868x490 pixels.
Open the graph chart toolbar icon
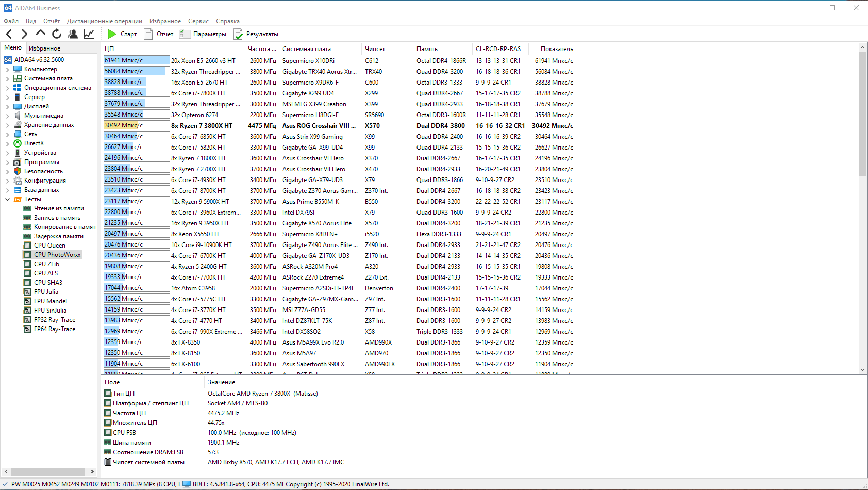click(89, 34)
